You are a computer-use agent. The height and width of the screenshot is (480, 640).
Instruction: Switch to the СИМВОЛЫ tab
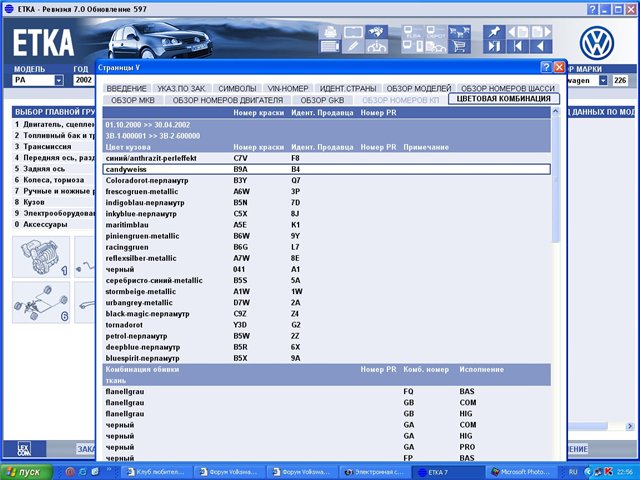[237, 88]
